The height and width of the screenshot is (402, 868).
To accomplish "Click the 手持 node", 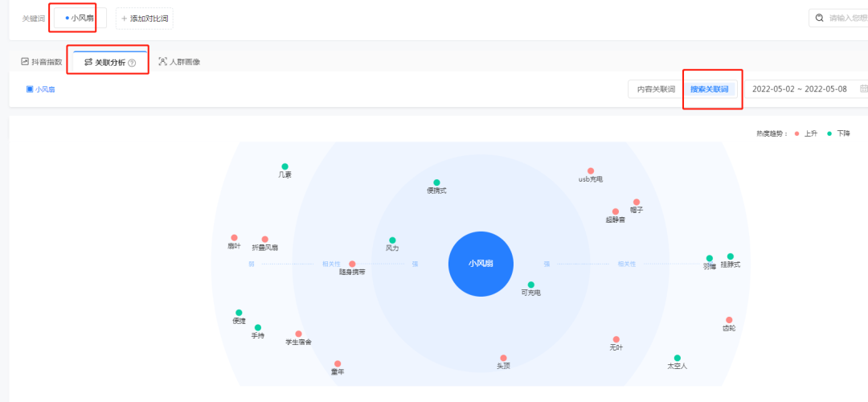I will click(x=258, y=328).
